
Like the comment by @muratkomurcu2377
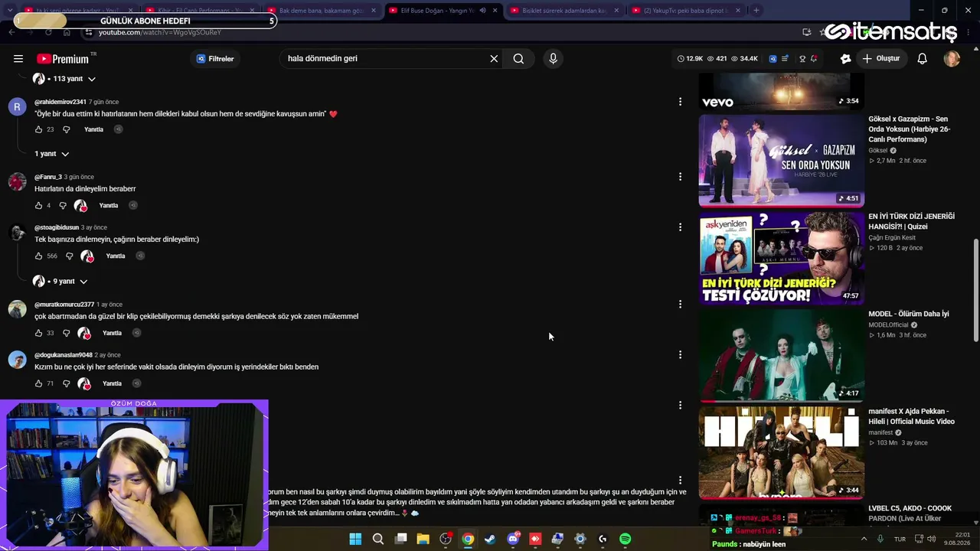pos(38,333)
